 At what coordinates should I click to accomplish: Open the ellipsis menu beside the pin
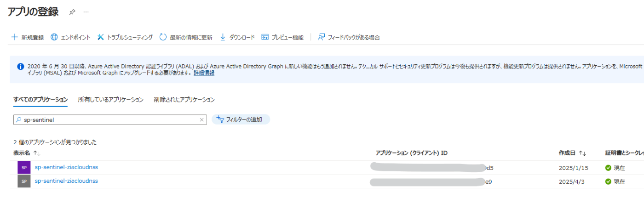86,12
